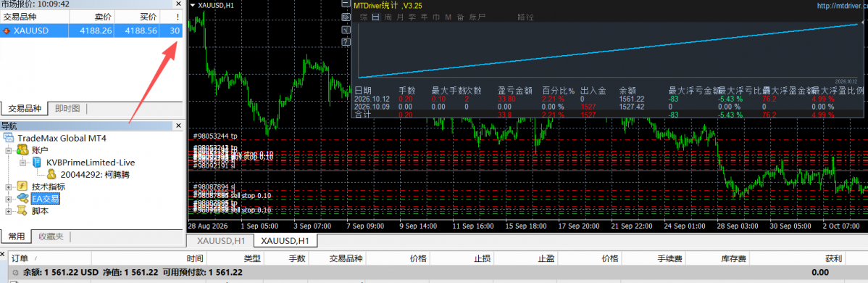Click the #98053244 tp order line label
This screenshot has width=868, height=283.
(x=214, y=136)
